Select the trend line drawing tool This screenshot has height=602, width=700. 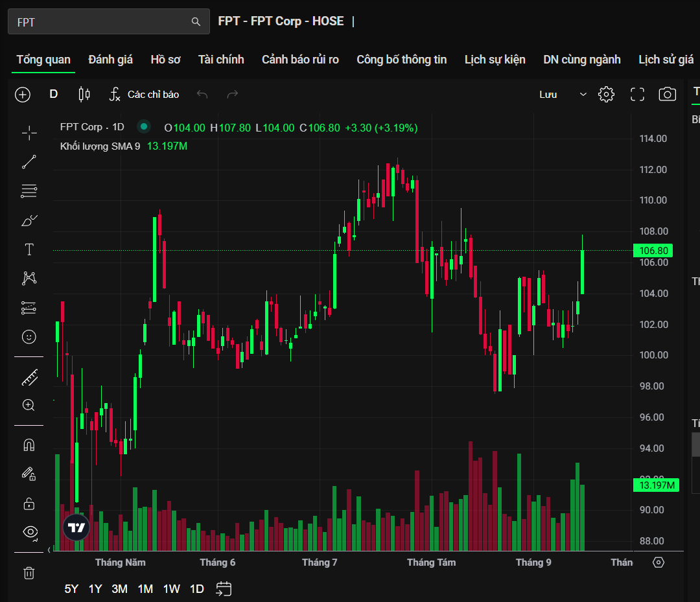(x=29, y=162)
